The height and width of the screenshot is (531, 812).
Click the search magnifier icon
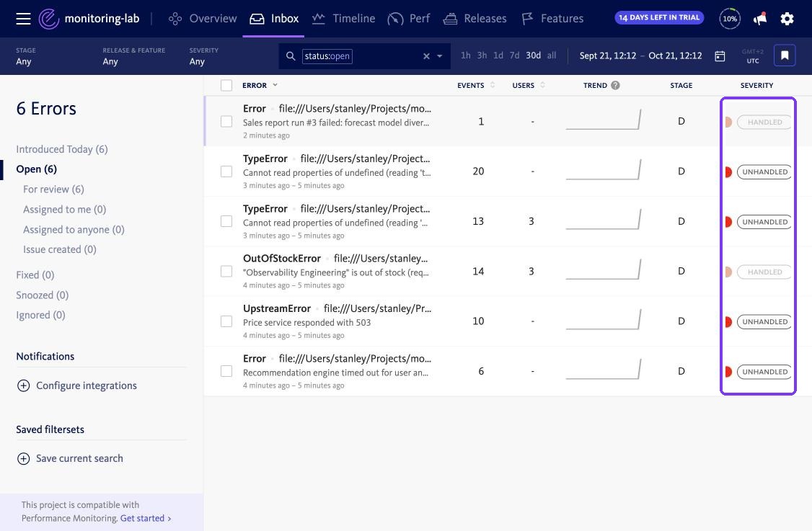291,56
